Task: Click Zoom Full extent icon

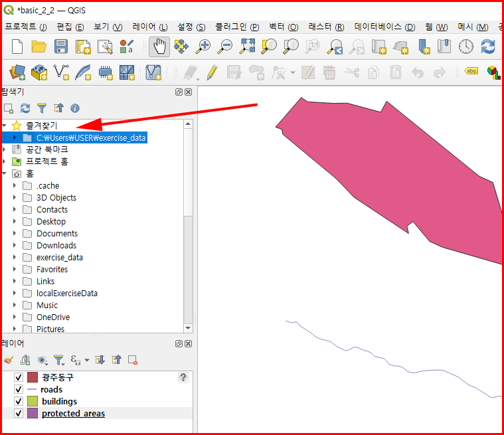Action: point(247,46)
